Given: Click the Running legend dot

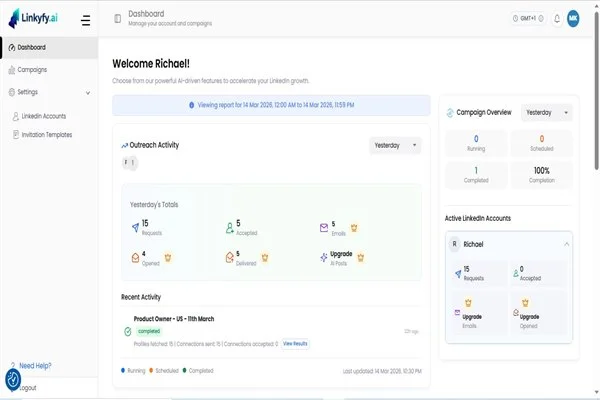Looking at the screenshot, I should [x=123, y=370].
